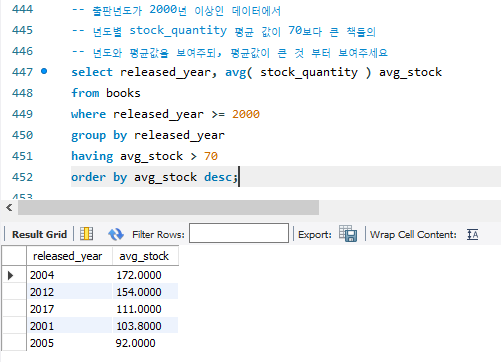Click the Result Grid form editor icon

(x=87, y=234)
